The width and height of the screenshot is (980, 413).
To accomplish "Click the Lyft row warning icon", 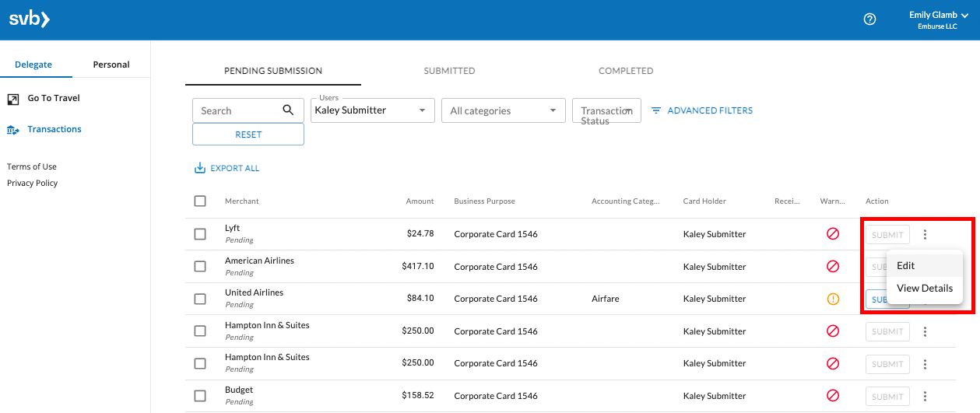I will click(833, 234).
